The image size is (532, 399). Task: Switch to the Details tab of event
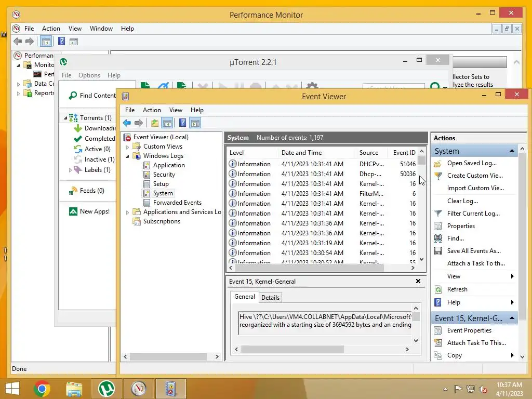(270, 298)
